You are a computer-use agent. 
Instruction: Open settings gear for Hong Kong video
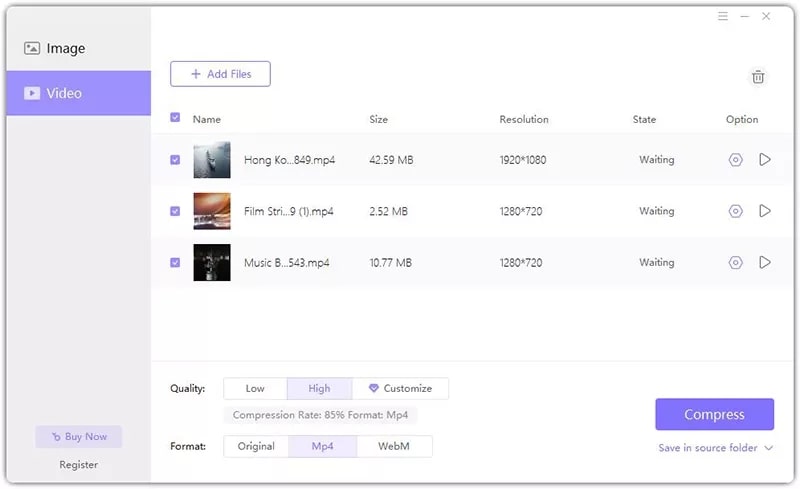point(735,160)
